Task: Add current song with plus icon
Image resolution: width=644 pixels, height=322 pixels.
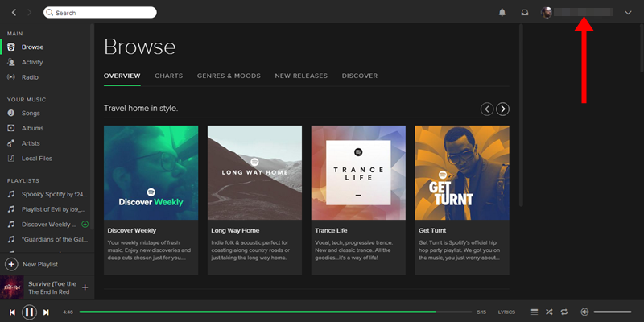Action: click(x=85, y=287)
